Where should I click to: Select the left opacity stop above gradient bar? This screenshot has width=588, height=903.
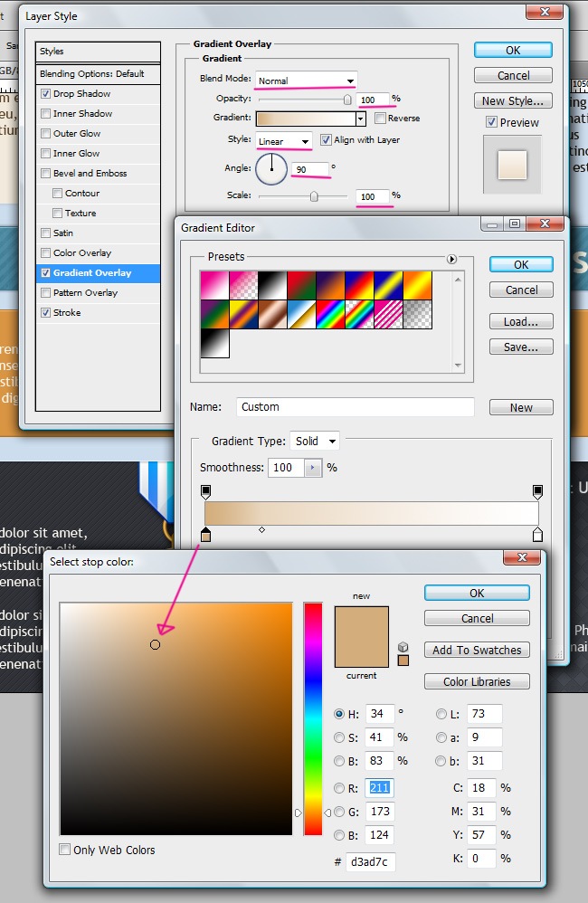[205, 491]
